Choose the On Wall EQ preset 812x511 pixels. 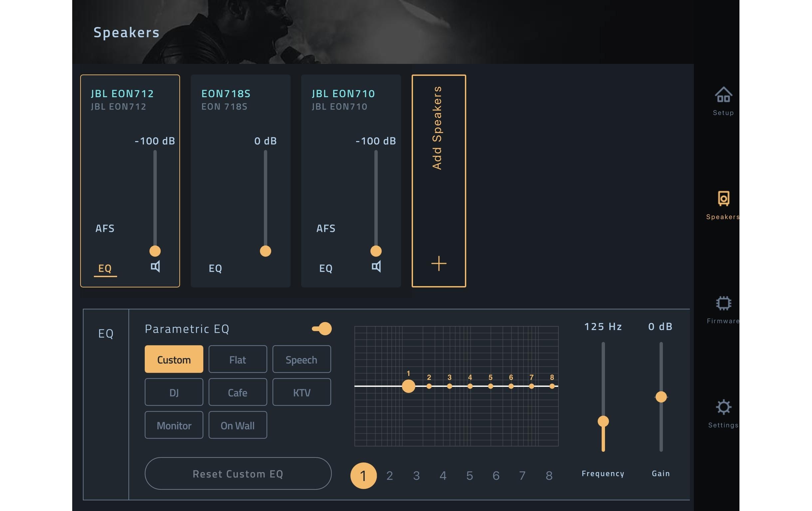point(238,425)
